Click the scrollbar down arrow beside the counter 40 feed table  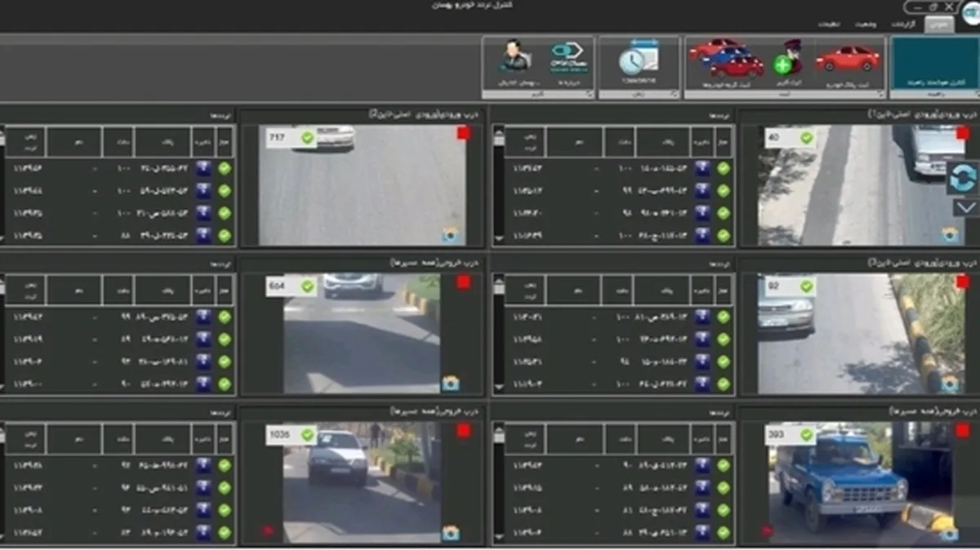pos(499,239)
